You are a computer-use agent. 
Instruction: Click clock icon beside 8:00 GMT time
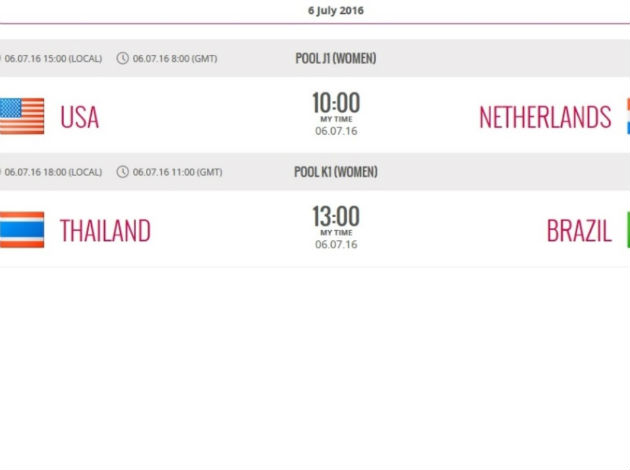pos(123,58)
